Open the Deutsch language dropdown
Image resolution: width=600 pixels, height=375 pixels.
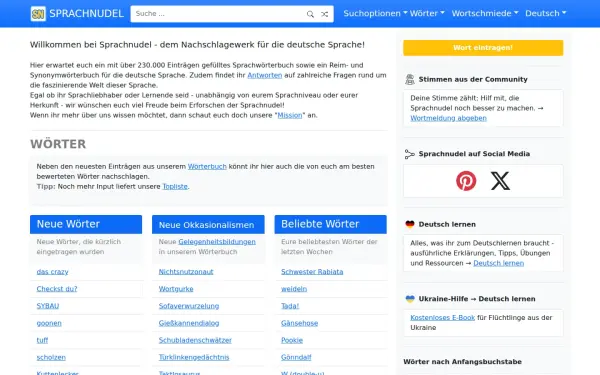545,13
